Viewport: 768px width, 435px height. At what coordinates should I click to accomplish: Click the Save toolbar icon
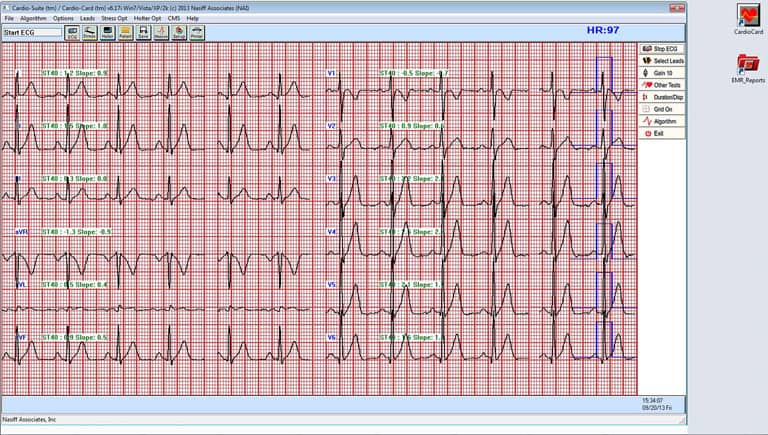[x=143, y=32]
